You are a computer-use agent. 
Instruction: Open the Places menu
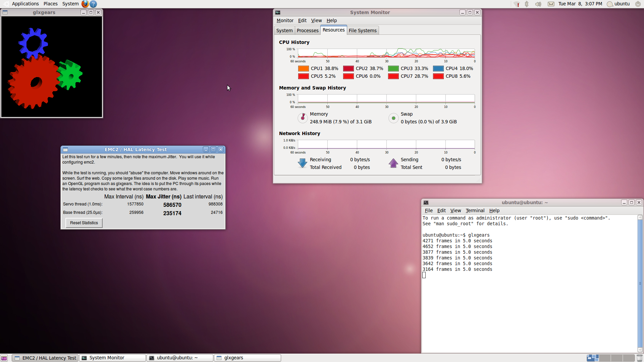tap(51, 4)
